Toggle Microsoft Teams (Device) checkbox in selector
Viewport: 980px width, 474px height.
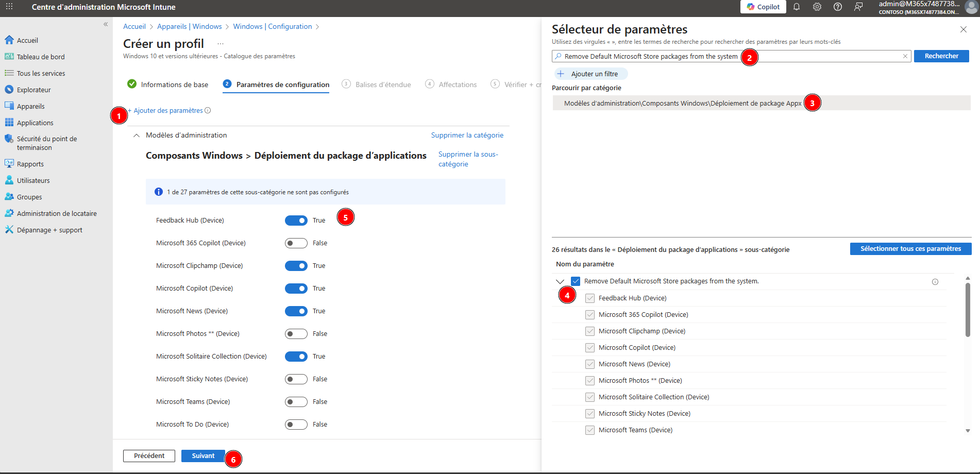[590, 430]
